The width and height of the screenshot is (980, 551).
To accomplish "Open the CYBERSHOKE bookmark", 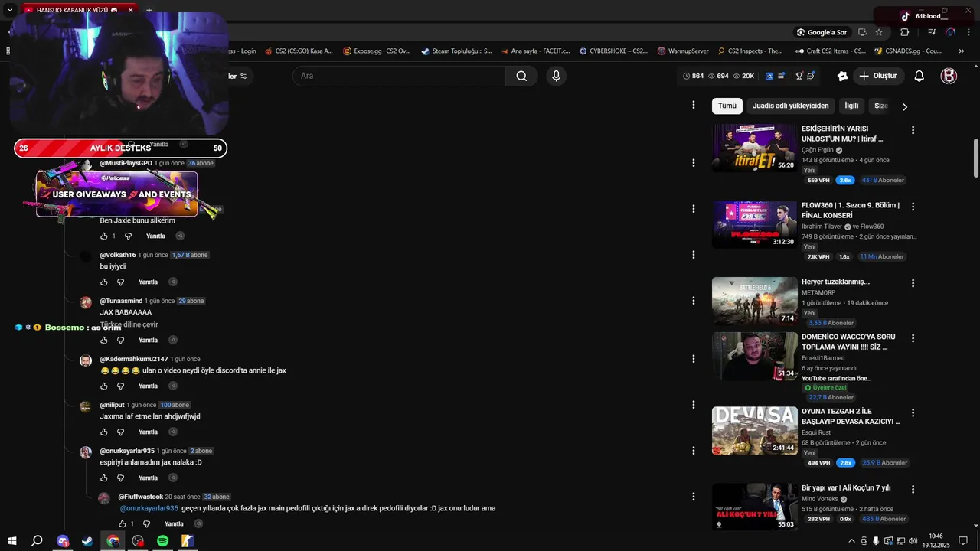I will 614,51.
